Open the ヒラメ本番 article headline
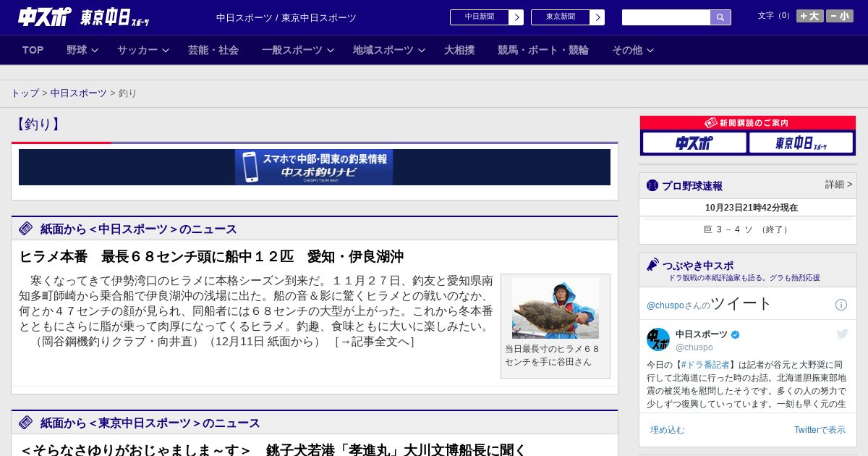 point(211,257)
